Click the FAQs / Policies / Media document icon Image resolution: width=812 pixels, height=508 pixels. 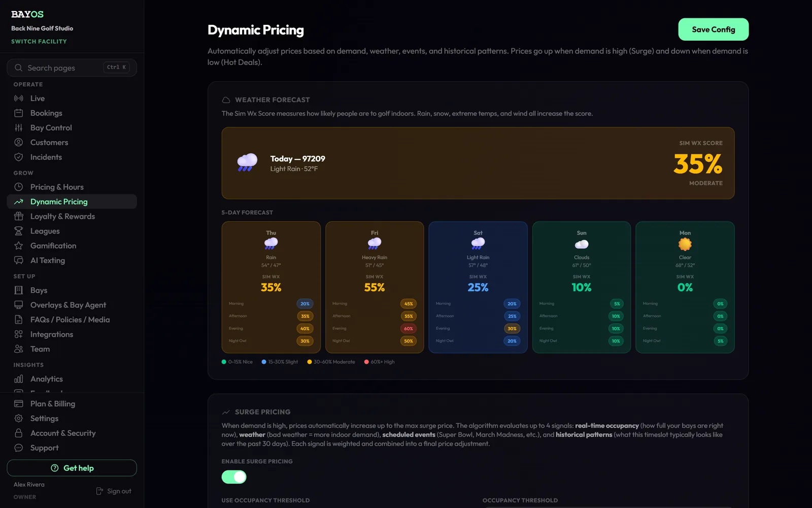click(x=19, y=320)
